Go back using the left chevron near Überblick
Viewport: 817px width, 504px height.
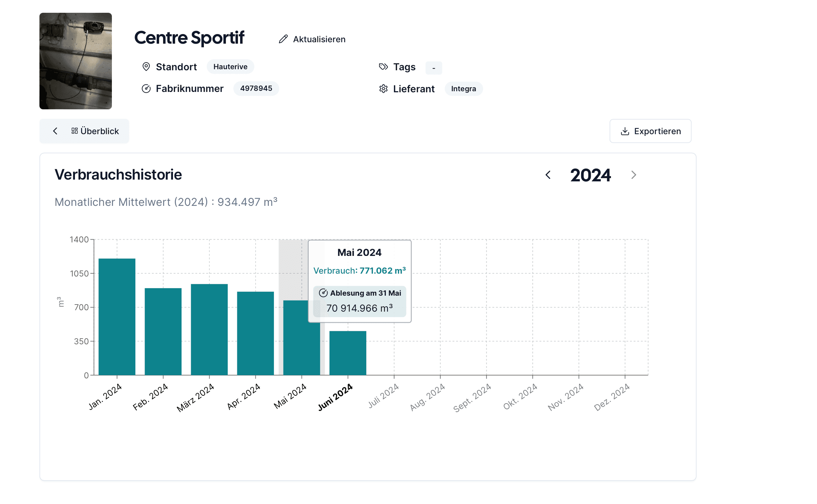[x=55, y=131]
